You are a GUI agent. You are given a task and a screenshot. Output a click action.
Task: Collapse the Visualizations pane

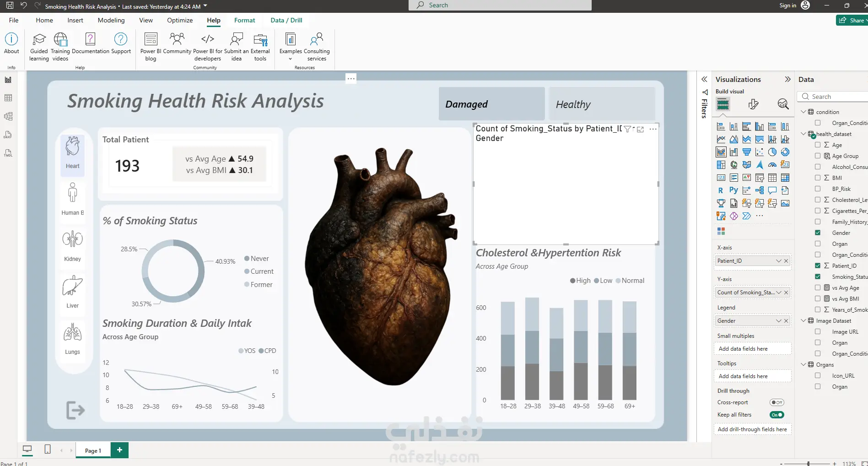787,79
